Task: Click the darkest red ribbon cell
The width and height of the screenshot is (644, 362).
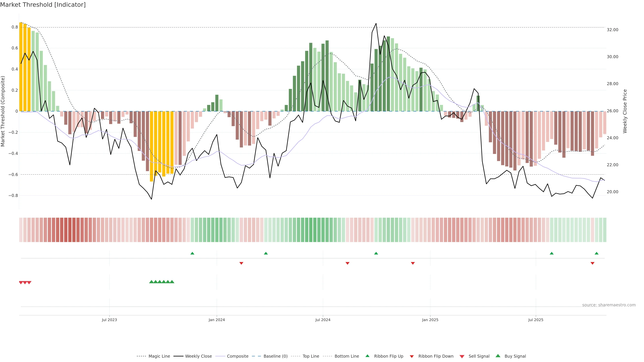Action: point(70,230)
